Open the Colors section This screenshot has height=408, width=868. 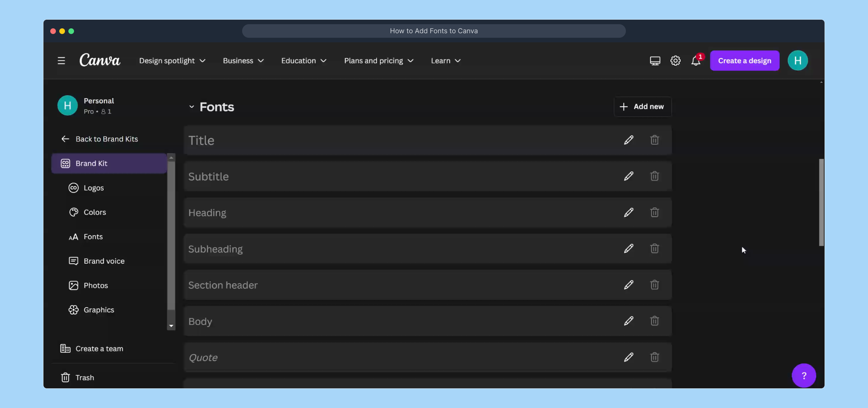[x=94, y=212]
